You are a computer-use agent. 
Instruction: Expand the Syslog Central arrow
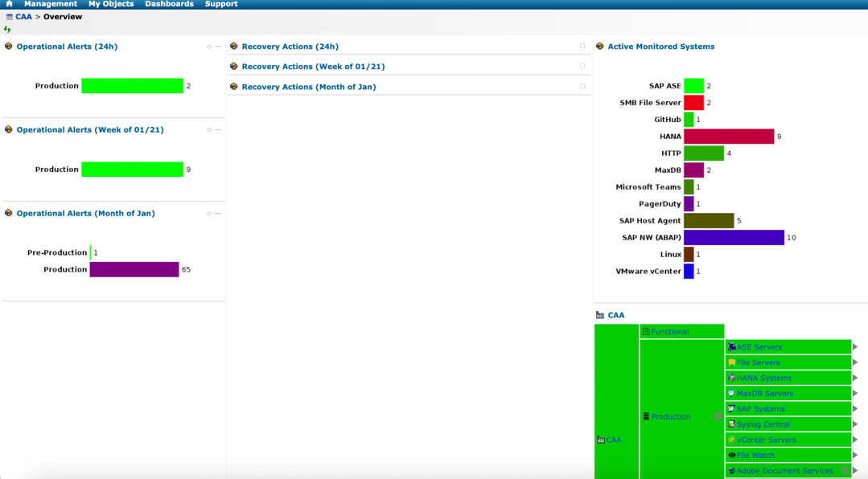click(855, 424)
